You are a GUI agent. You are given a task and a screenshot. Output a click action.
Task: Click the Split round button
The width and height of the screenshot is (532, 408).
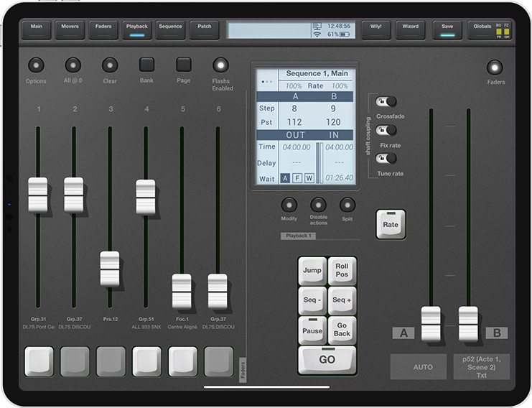tap(347, 205)
